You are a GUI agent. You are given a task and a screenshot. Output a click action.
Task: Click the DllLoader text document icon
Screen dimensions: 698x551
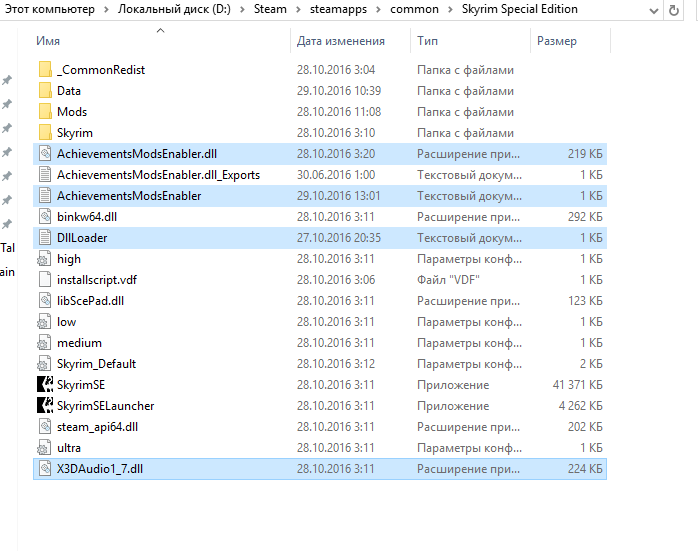point(45,238)
